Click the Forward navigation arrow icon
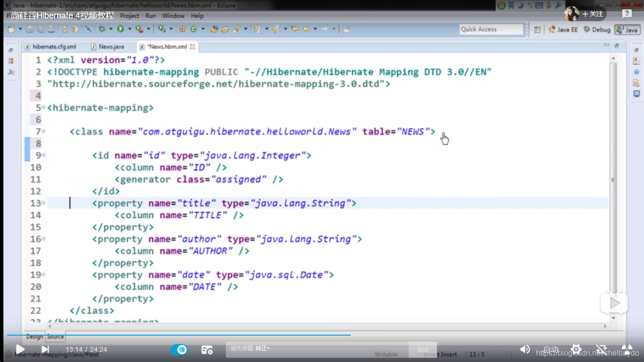 [x=324, y=29]
